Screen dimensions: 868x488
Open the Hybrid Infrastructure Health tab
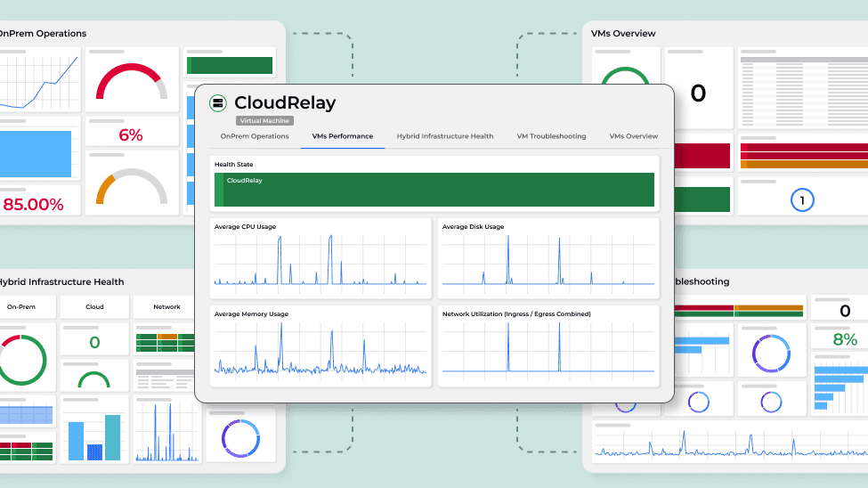(445, 136)
